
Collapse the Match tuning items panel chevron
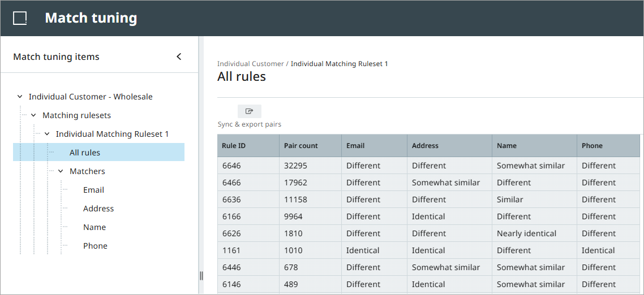tap(179, 57)
